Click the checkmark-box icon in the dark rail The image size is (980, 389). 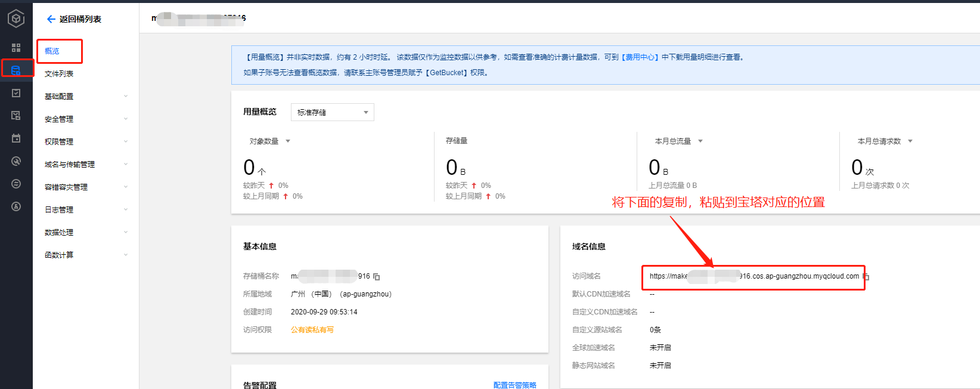[16, 92]
